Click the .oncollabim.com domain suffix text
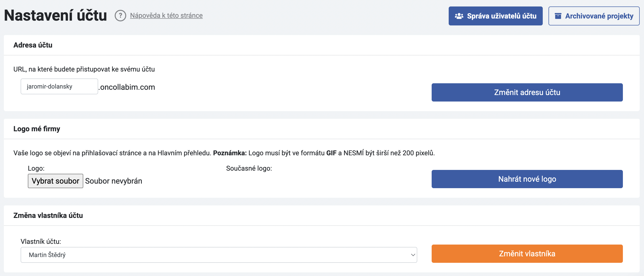This screenshot has height=276, width=644. [127, 87]
